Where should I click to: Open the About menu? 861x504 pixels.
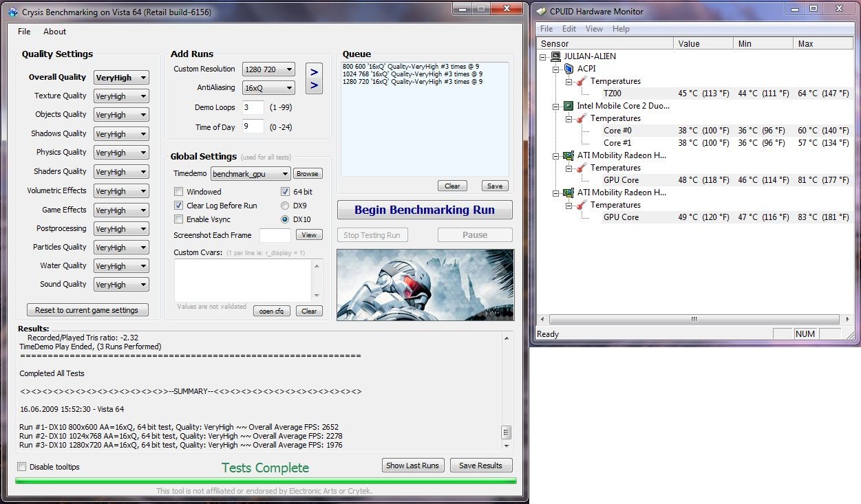54,32
